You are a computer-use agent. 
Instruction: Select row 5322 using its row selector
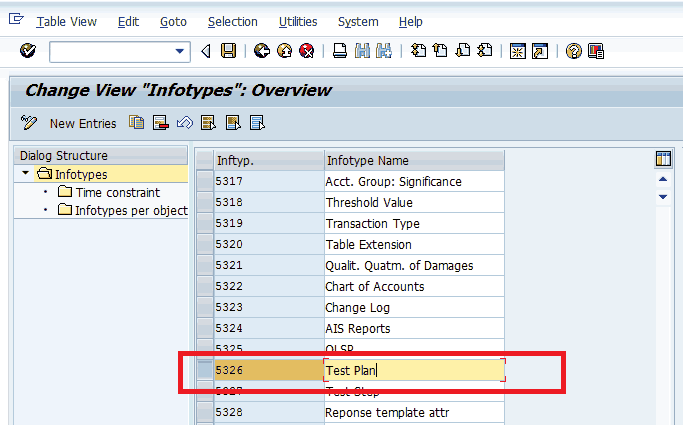coord(205,287)
